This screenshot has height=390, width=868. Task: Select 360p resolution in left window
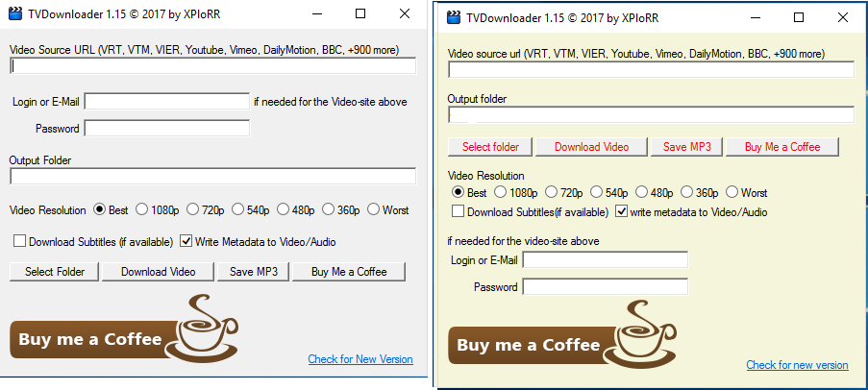click(328, 209)
